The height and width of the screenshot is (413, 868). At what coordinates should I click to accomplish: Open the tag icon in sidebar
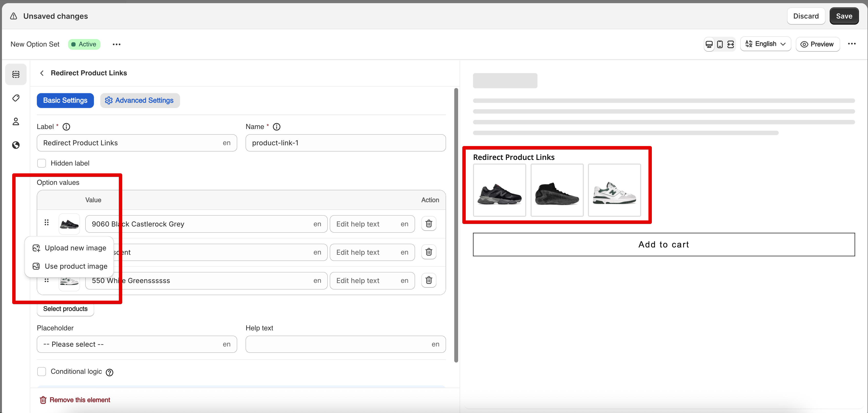[16, 98]
